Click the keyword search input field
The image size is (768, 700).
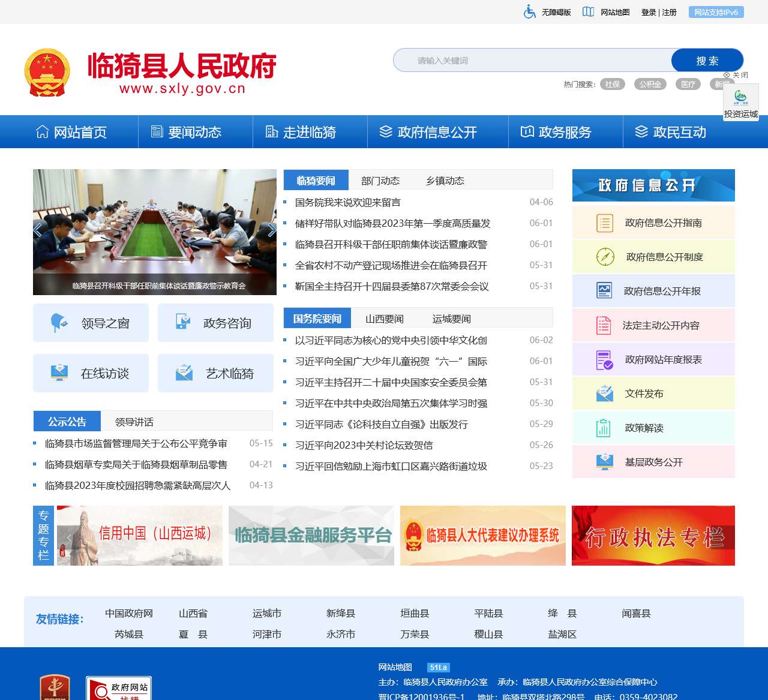pyautogui.click(x=532, y=61)
